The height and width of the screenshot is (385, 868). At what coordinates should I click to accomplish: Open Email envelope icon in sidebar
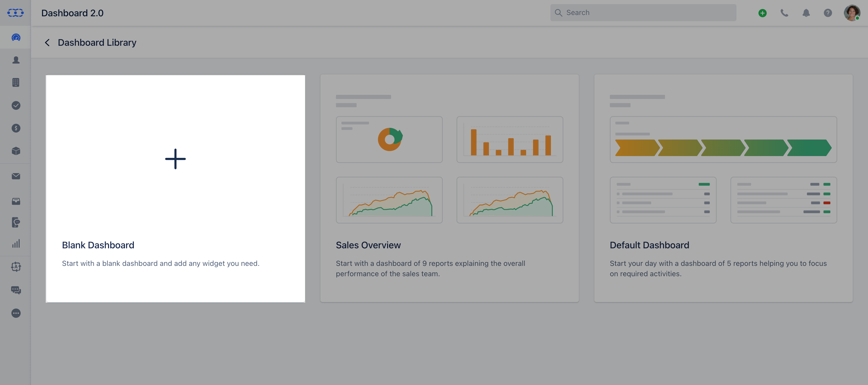point(16,176)
